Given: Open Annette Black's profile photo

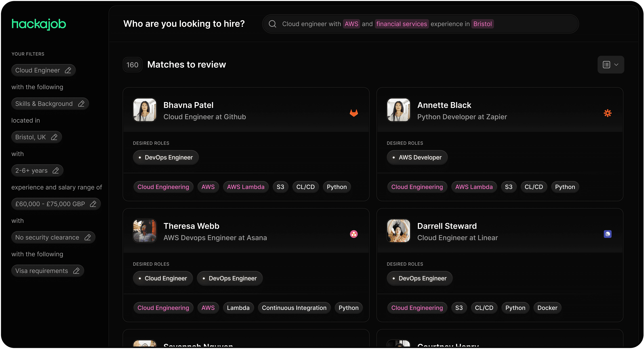Looking at the screenshot, I should [x=399, y=110].
